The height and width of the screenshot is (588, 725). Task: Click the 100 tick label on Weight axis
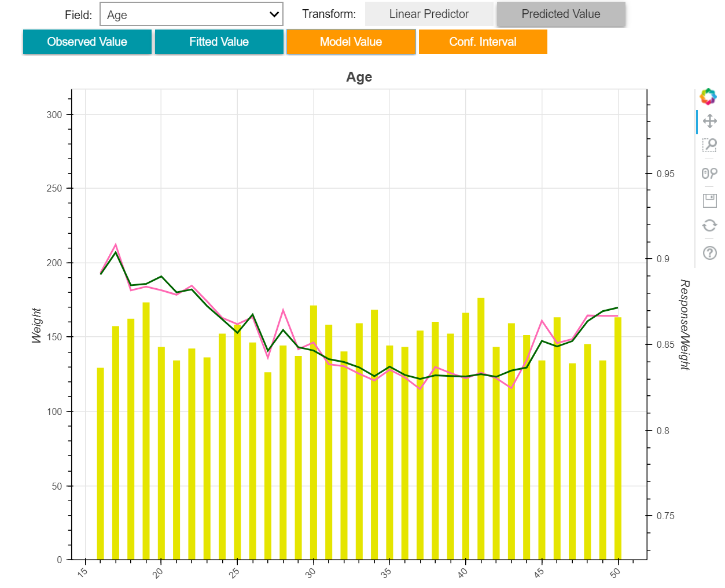point(54,411)
